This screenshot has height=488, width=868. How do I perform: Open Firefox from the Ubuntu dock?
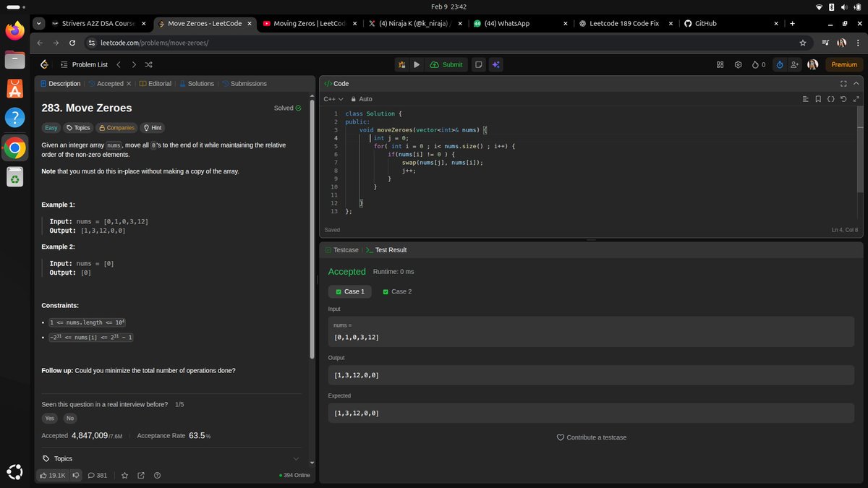pyautogui.click(x=14, y=30)
